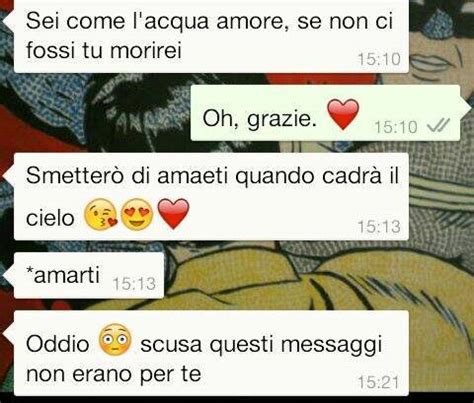Screen dimensions: 474x403
Task: Tap the kissing face emoji next to 'cielo'
Action: (x=101, y=214)
